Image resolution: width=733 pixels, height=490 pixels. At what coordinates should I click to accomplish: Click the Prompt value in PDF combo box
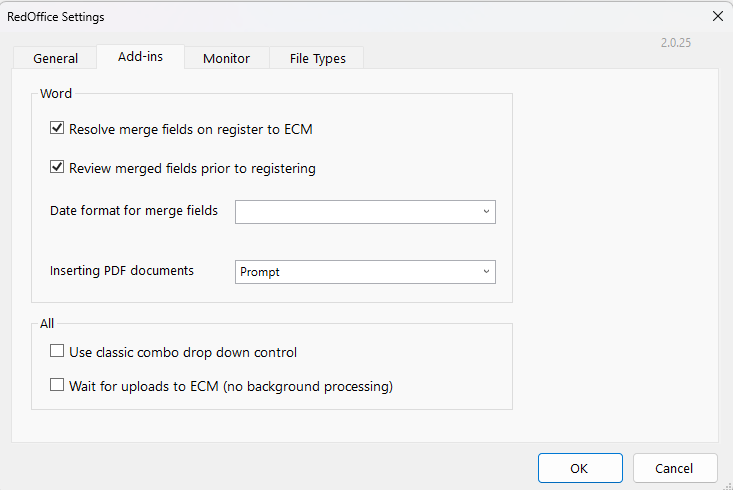(x=260, y=272)
